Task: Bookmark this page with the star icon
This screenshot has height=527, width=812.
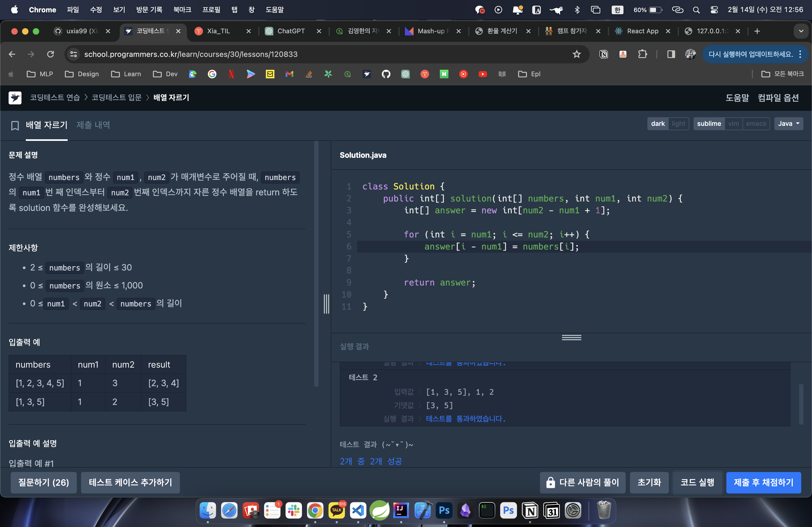Action: pyautogui.click(x=576, y=54)
